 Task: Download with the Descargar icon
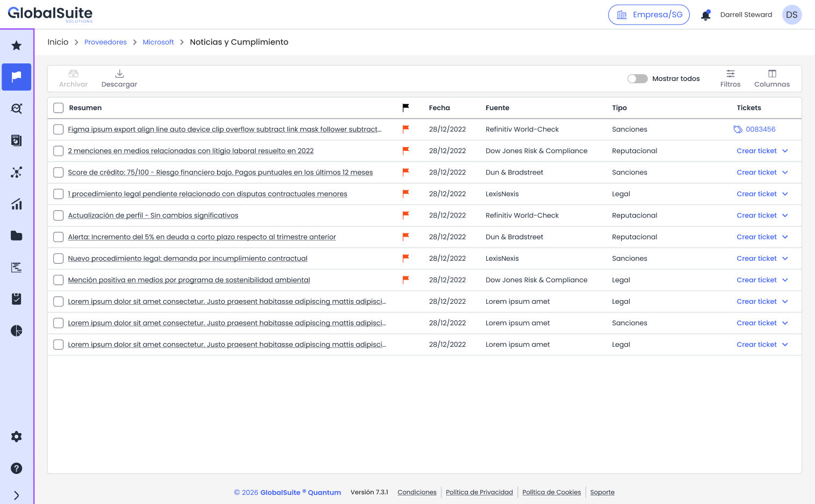(119, 79)
